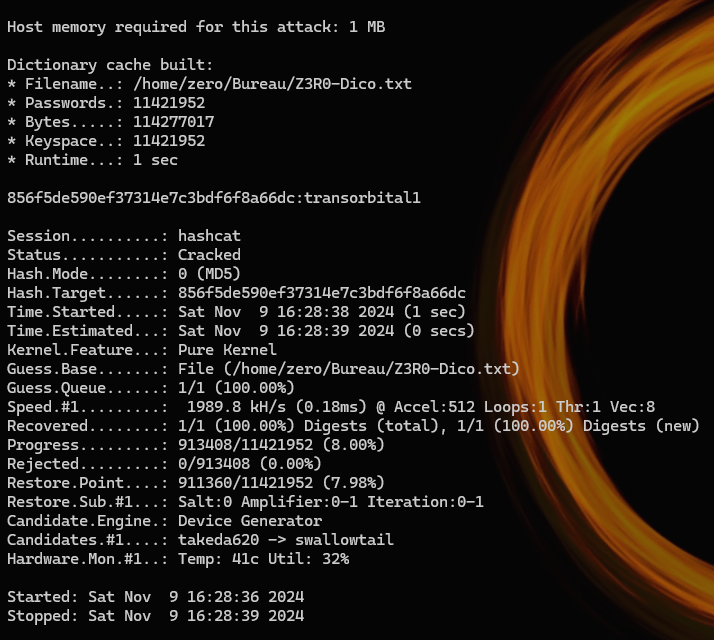Click the Session hashcat line
Image resolution: width=714 pixels, height=640 pixels.
124,236
